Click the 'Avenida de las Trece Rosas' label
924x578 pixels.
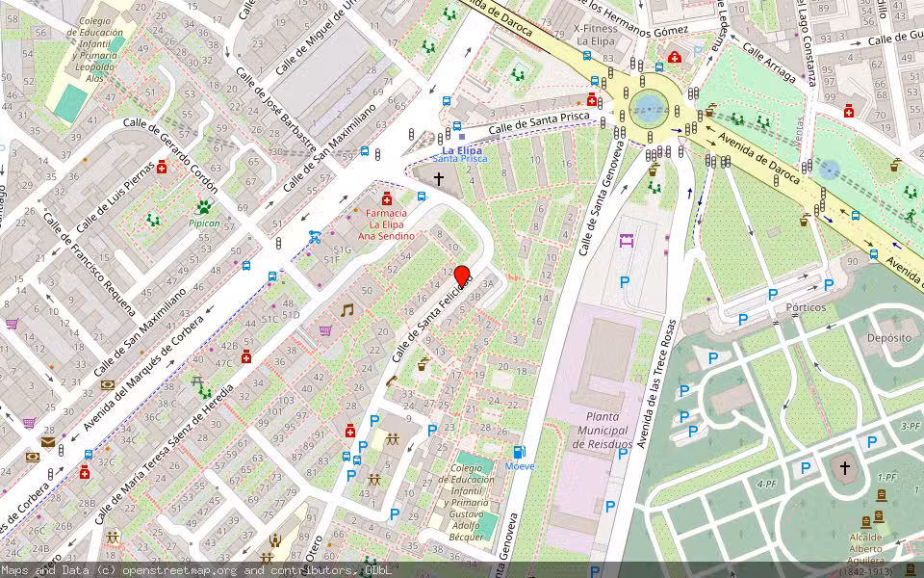click(x=656, y=384)
